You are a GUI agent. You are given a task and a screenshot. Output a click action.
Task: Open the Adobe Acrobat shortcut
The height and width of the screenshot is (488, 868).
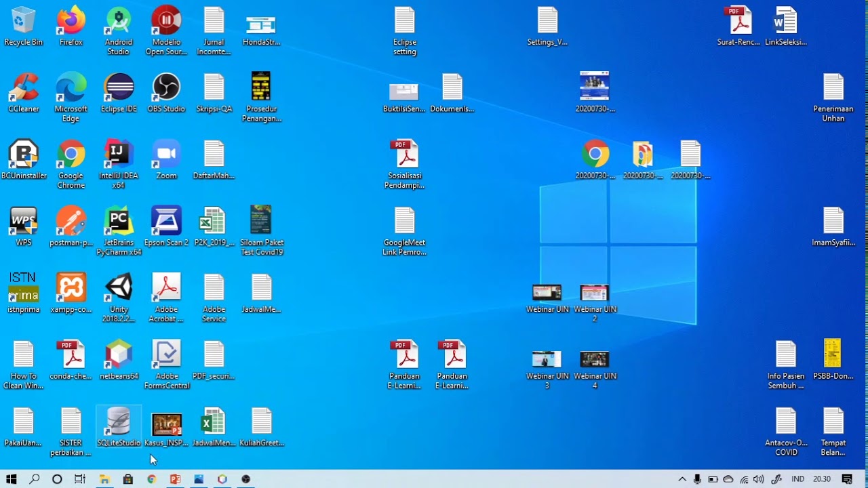166,298
